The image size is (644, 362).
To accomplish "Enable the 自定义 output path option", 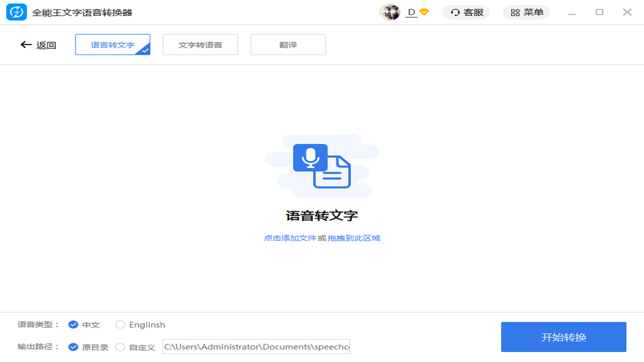I will click(x=120, y=347).
